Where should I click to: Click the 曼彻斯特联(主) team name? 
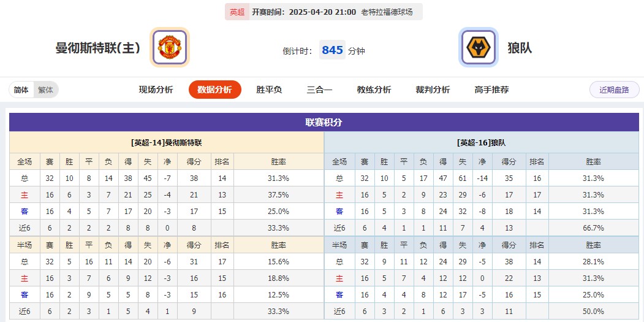click(x=98, y=48)
